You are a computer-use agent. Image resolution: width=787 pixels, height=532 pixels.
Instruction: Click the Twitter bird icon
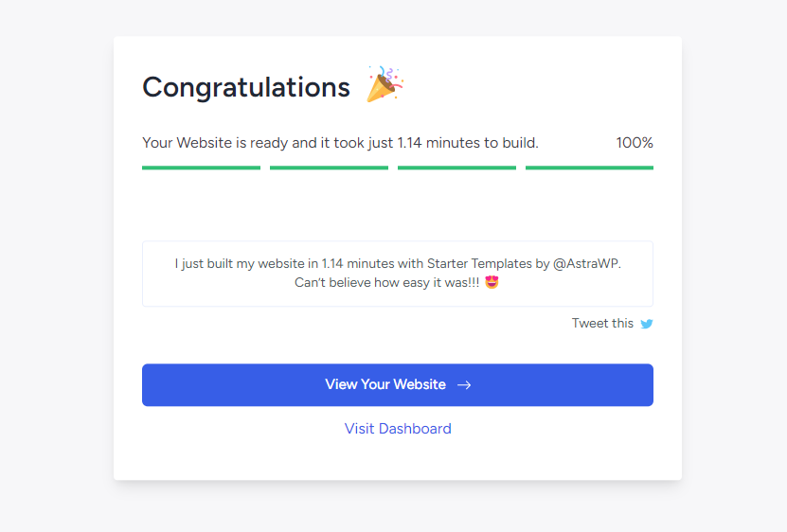pyautogui.click(x=647, y=324)
